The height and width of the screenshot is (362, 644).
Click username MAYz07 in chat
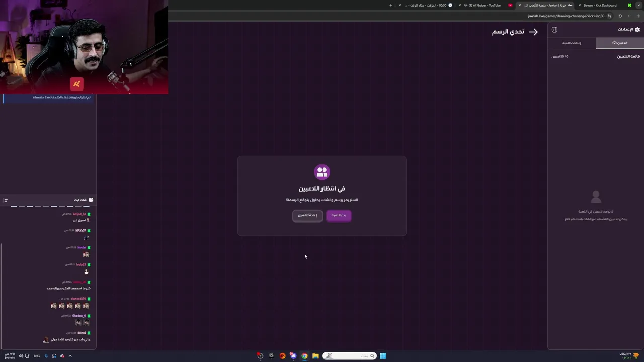point(80,231)
